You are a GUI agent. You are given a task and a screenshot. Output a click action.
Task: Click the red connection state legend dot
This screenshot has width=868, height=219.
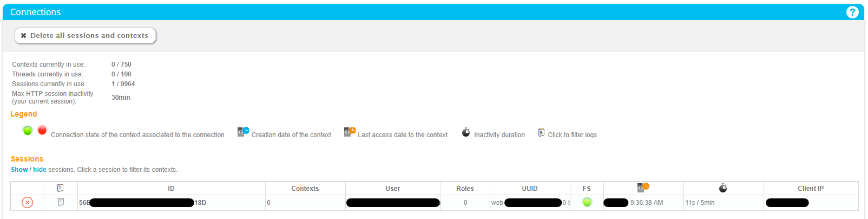[42, 130]
